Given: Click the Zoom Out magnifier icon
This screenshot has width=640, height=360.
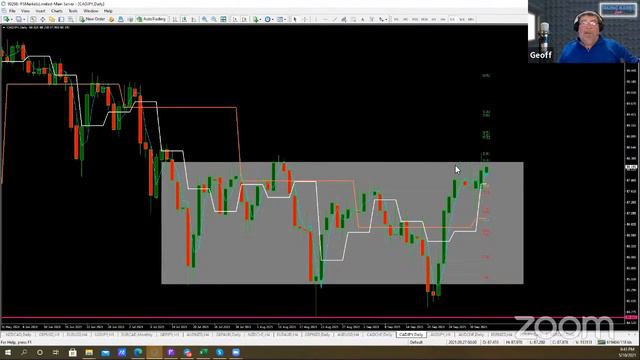Looking at the screenshot, I should tap(214, 19).
